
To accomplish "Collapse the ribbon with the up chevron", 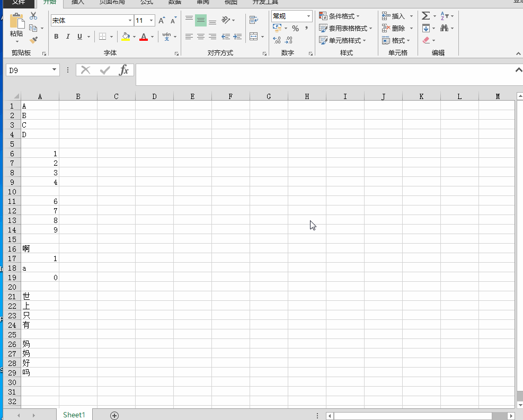I will [518, 53].
